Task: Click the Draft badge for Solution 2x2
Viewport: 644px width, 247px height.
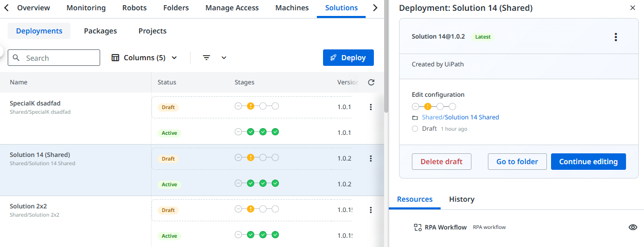Action: [x=168, y=210]
